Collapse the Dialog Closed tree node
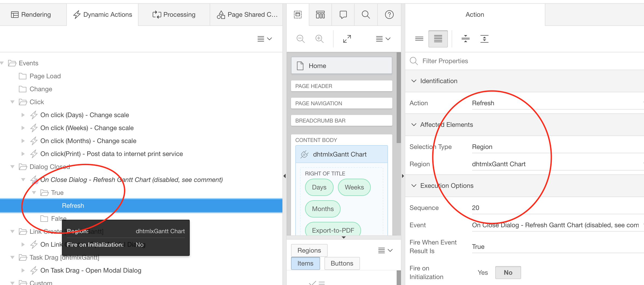The height and width of the screenshot is (285, 644). [x=12, y=167]
